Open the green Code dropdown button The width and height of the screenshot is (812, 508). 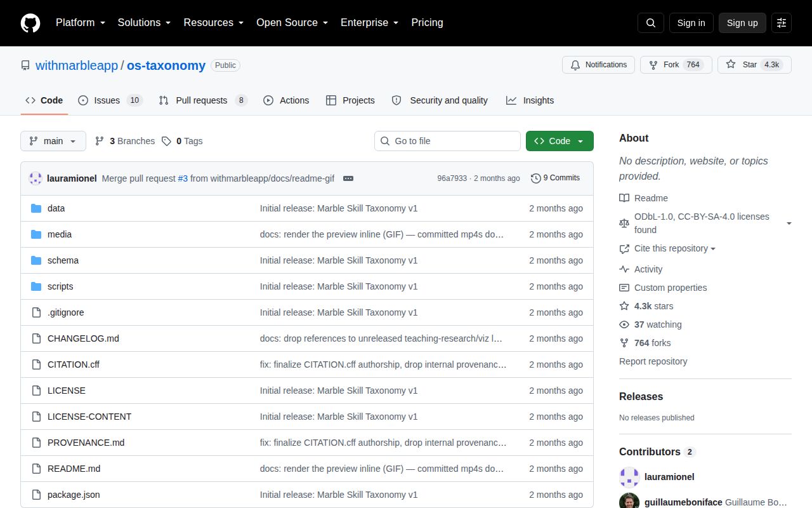[560, 141]
